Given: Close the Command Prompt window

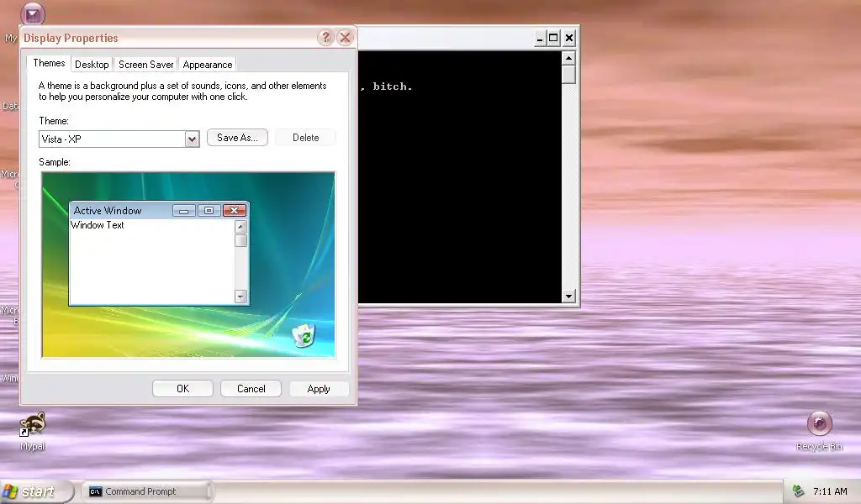Looking at the screenshot, I should point(569,38).
